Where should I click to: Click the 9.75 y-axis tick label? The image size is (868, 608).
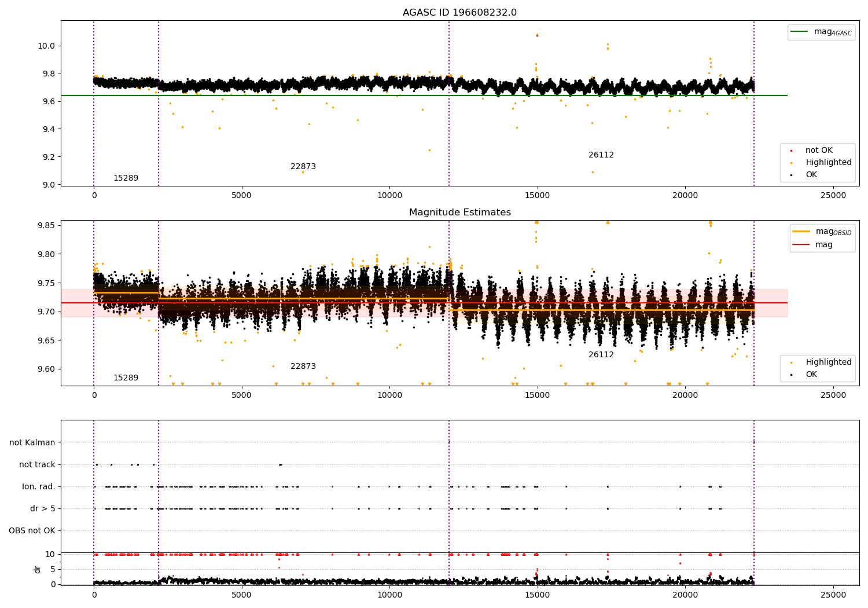pos(45,283)
